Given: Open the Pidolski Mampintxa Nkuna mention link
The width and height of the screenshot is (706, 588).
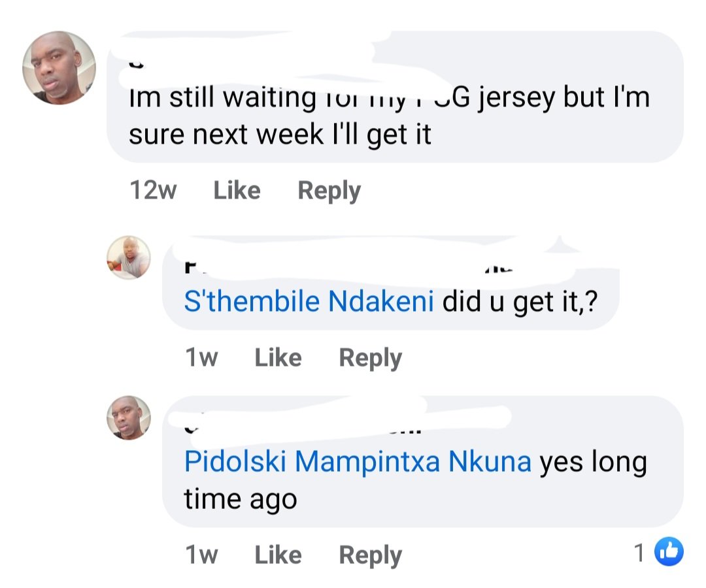Looking at the screenshot, I should [x=358, y=462].
